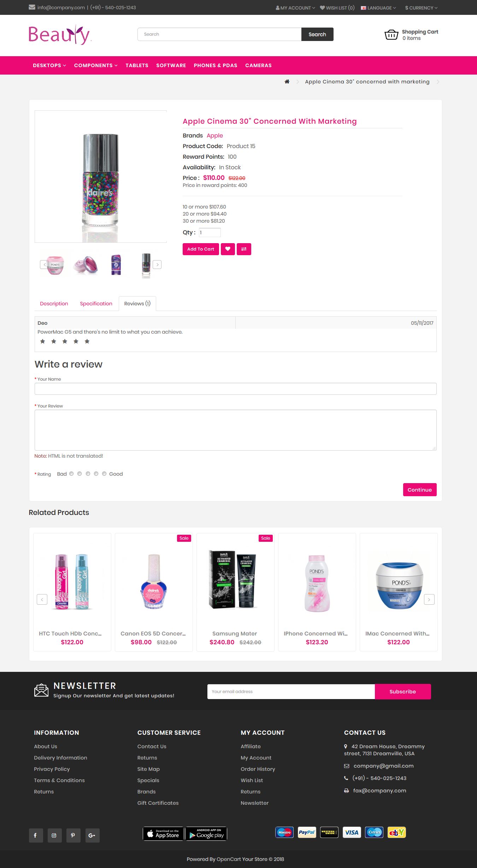Expand the My Account dropdown
The height and width of the screenshot is (868, 477).
pyautogui.click(x=295, y=8)
